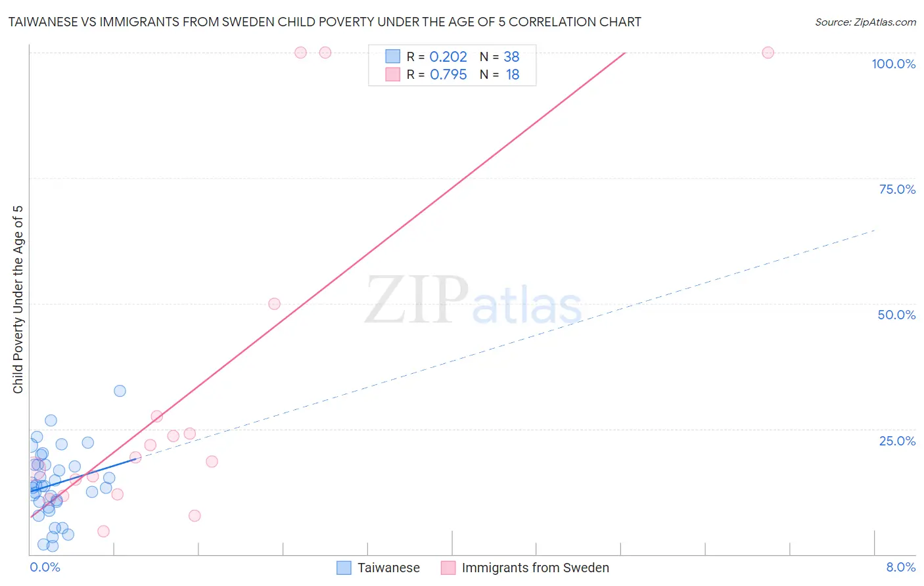Select the 75.0% y-axis label

pyautogui.click(x=897, y=189)
